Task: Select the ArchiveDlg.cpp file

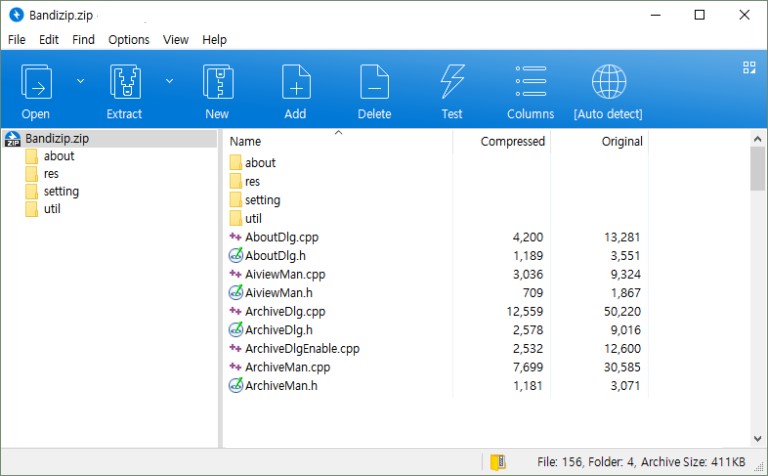Action: click(285, 311)
